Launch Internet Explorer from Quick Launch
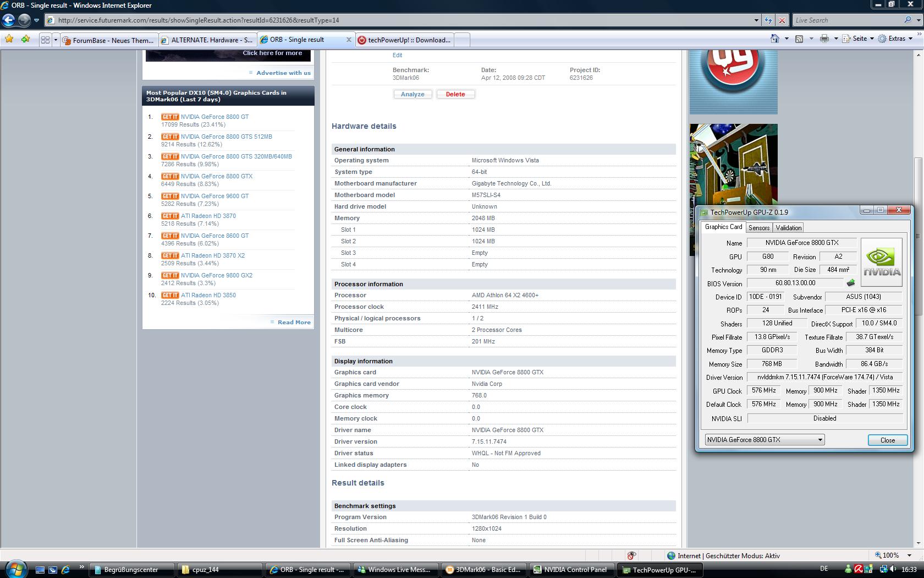The height and width of the screenshot is (578, 924). pos(65,570)
